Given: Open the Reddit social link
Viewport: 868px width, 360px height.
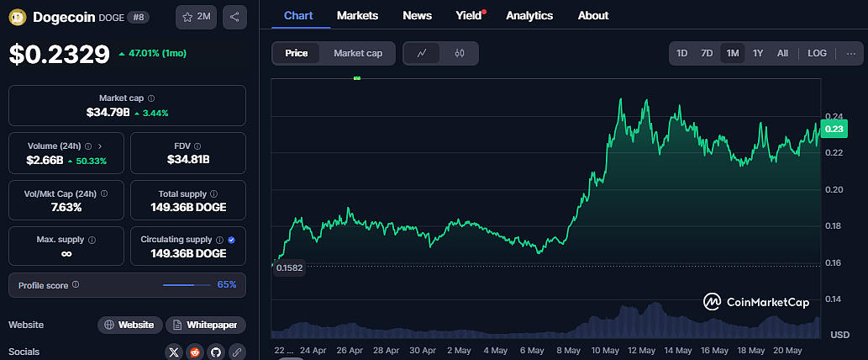Looking at the screenshot, I should pos(195,352).
